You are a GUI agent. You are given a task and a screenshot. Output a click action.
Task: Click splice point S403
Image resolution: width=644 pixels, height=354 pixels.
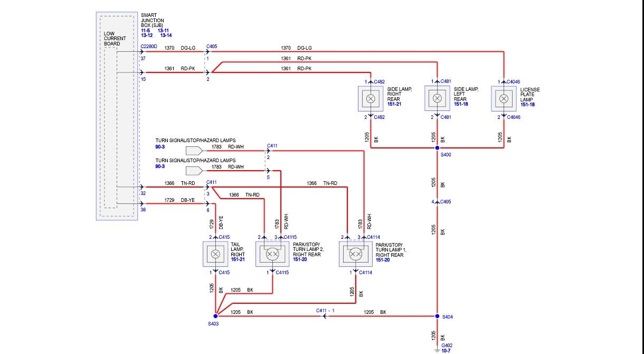[215, 315]
